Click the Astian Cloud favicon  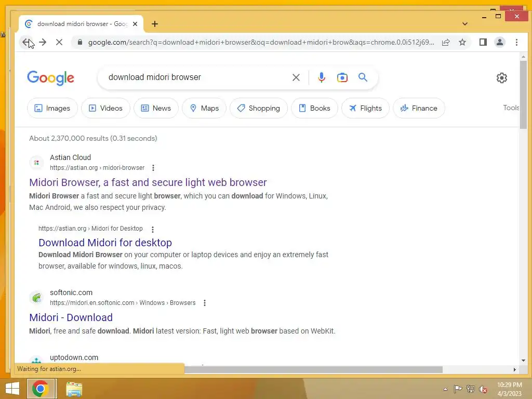[36, 163]
